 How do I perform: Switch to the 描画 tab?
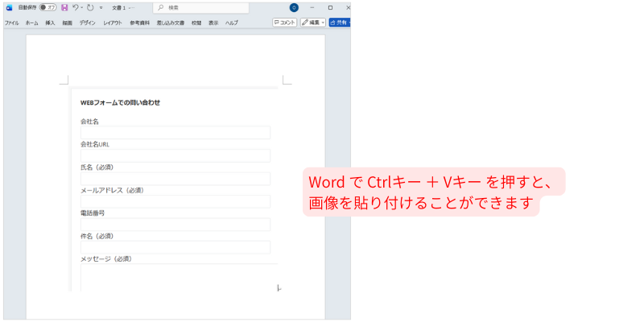[68, 23]
